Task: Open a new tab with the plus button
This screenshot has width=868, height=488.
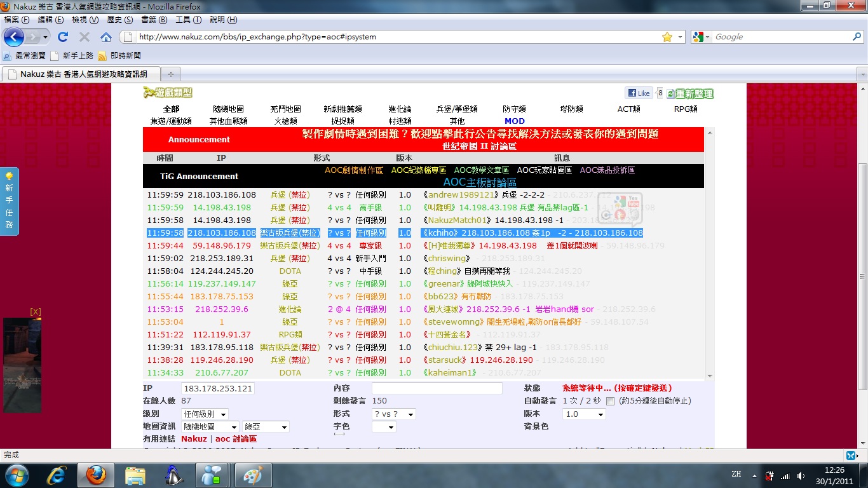Action: 170,74
